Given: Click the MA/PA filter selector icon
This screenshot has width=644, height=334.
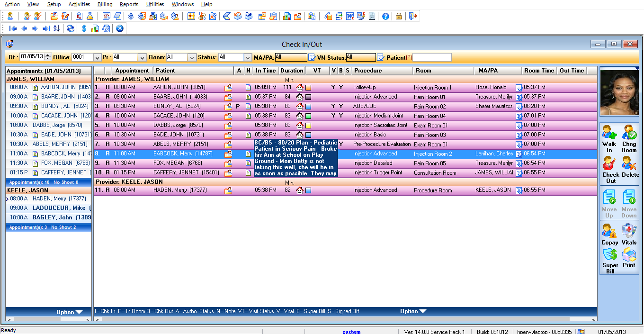Looking at the screenshot, I should click(x=312, y=57).
